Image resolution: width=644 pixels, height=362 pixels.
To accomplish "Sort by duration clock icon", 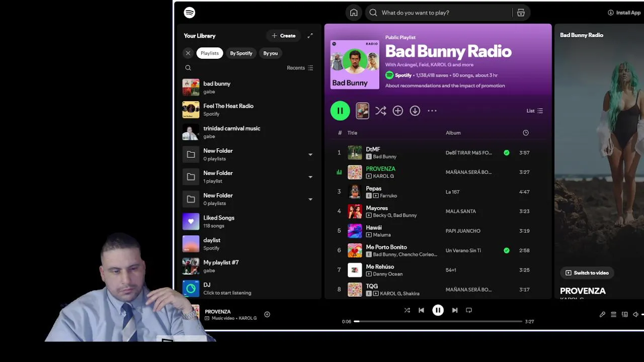I will pos(526,133).
